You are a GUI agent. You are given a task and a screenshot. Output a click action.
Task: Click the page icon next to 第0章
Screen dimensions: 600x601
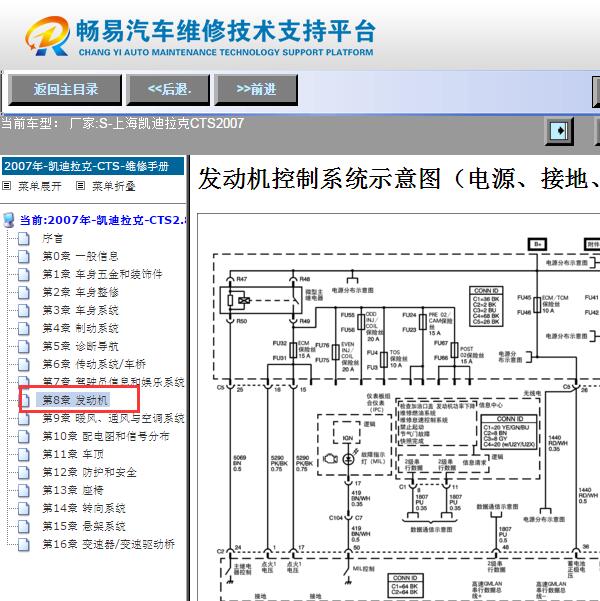24,256
